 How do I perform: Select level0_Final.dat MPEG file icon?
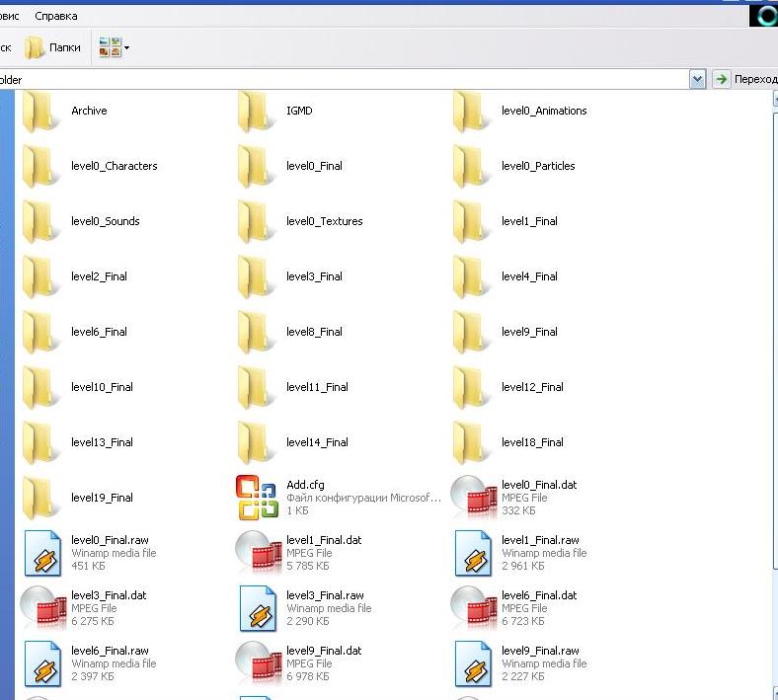click(x=472, y=498)
